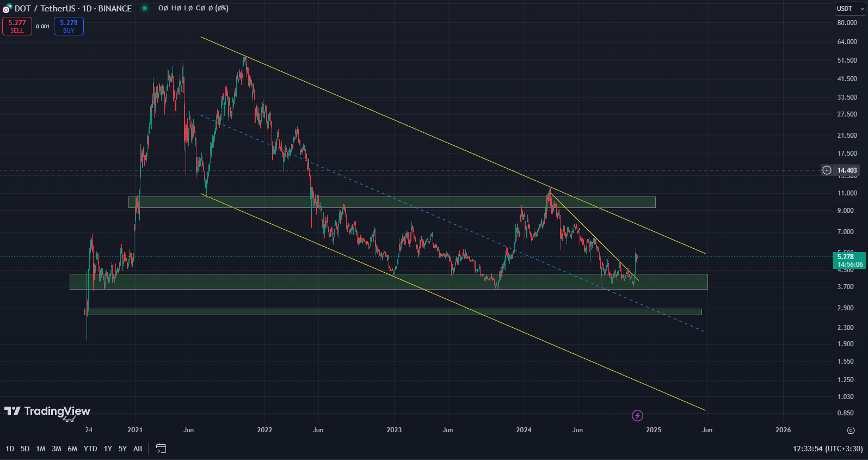Select the 1M time range
This screenshot has width=868, height=460.
click(x=41, y=449)
